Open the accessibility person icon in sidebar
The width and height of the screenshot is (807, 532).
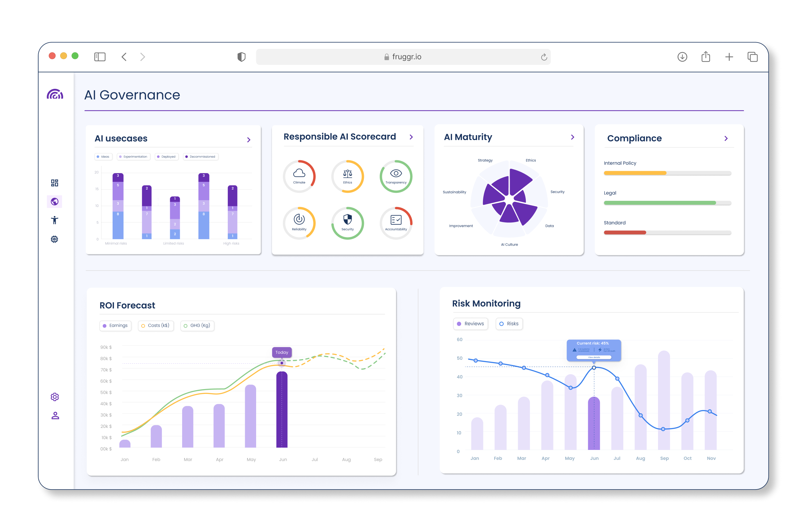54,220
